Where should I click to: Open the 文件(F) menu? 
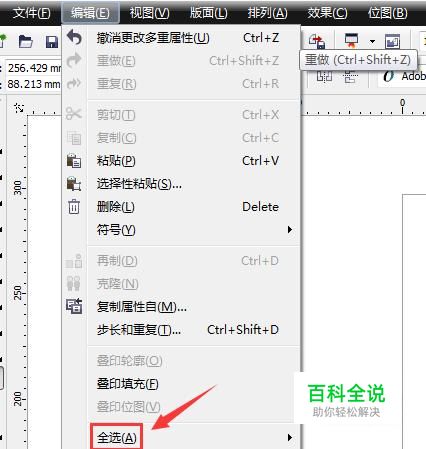click(x=31, y=13)
